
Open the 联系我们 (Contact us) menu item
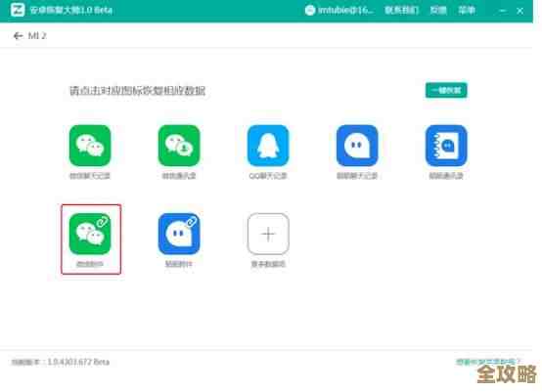pos(402,11)
